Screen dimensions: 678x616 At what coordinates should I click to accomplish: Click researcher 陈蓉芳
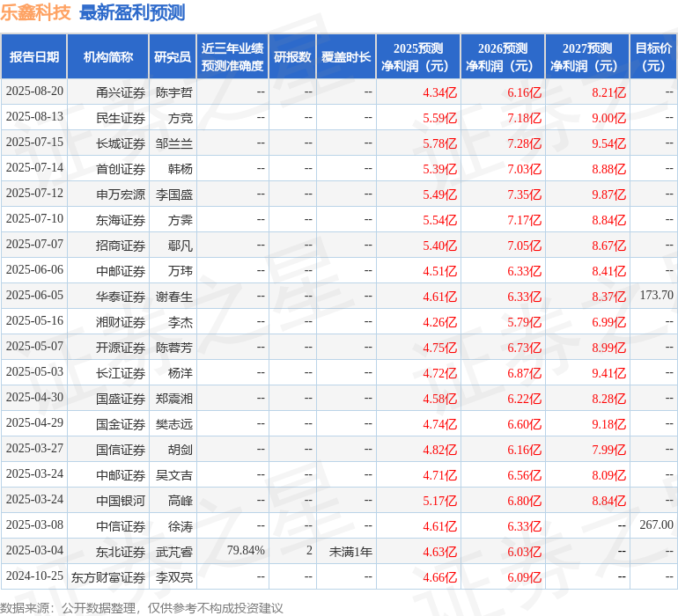point(174,348)
